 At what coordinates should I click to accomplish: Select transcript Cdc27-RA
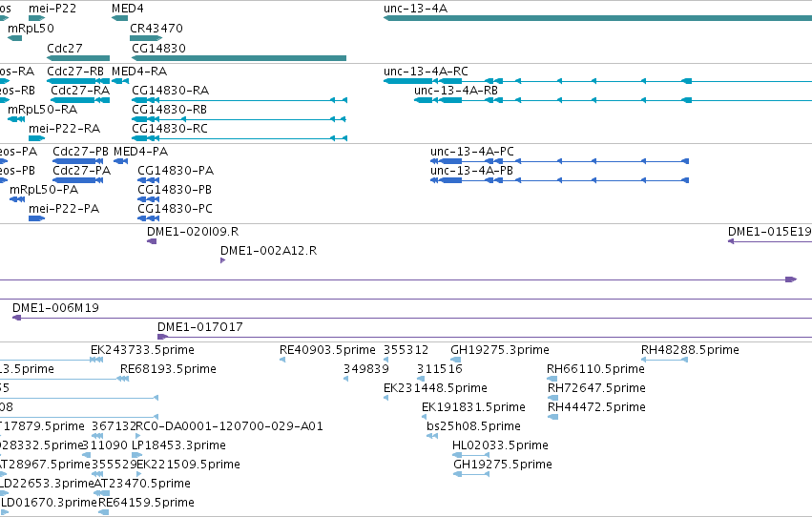click(80, 100)
